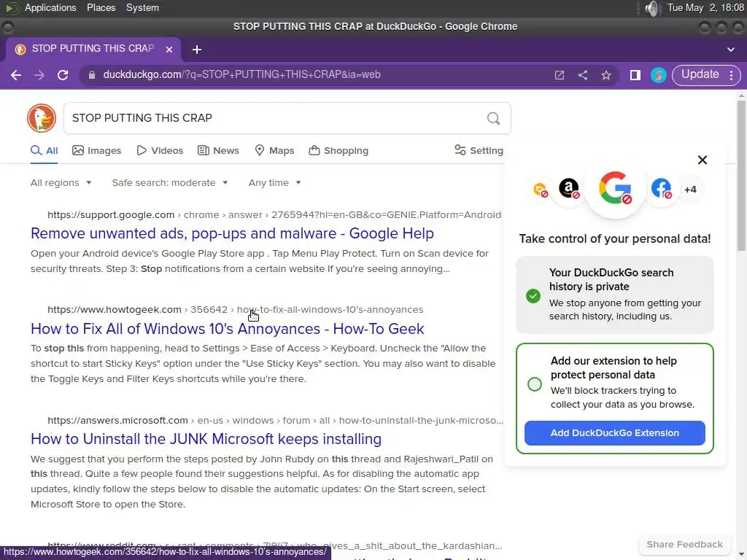Open a new tab with plus icon
This screenshot has height=560, width=747.
pyautogui.click(x=197, y=50)
